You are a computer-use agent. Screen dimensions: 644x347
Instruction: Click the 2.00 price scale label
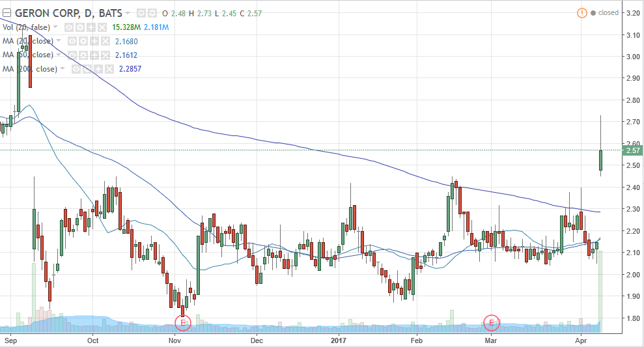point(633,274)
